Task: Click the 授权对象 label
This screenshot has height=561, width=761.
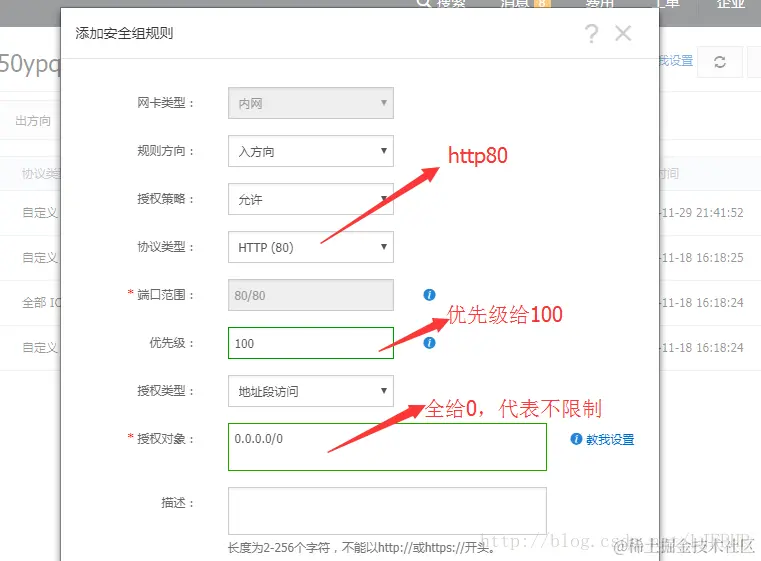Action: coord(165,439)
